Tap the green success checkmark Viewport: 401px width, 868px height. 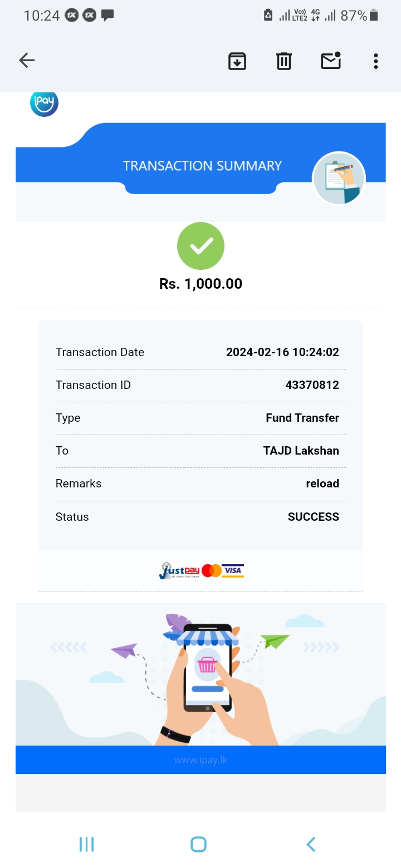tap(200, 246)
